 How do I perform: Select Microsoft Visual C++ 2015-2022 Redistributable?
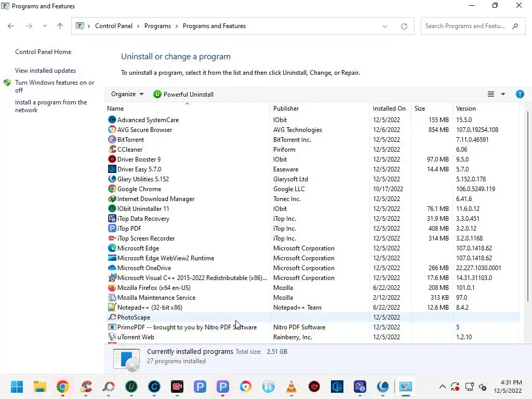tap(312, 277)
